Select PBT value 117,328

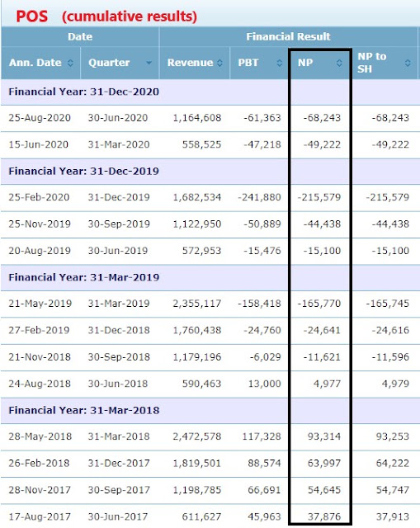pyautogui.click(x=262, y=436)
